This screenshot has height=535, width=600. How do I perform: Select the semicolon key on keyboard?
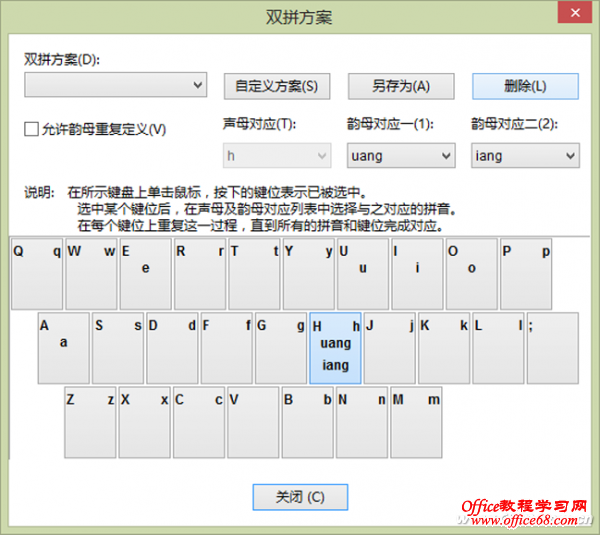coord(553,348)
